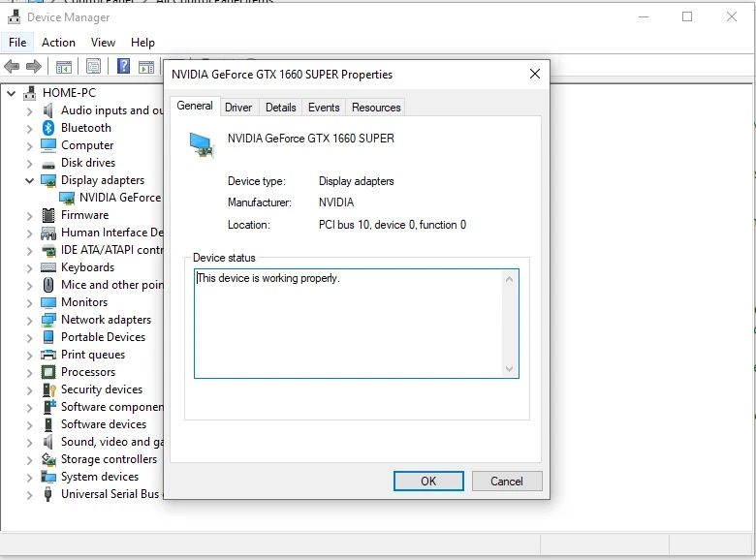Click the show/hide console tree toolbar icon

click(x=64, y=67)
